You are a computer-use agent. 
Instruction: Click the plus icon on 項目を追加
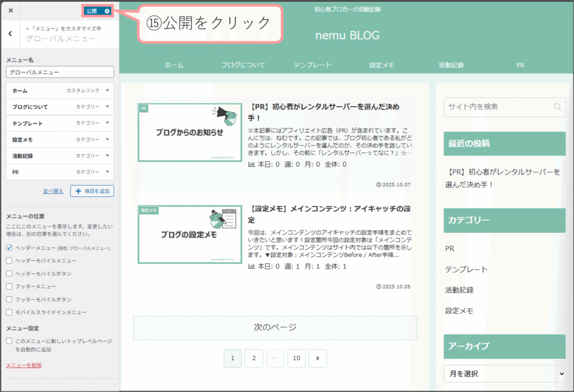(x=78, y=191)
